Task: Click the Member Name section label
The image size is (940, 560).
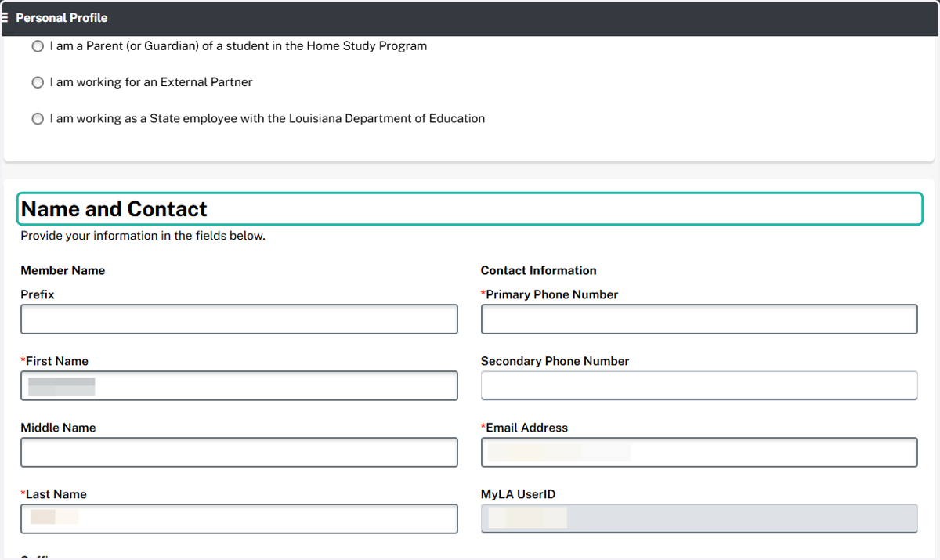Action: click(63, 270)
